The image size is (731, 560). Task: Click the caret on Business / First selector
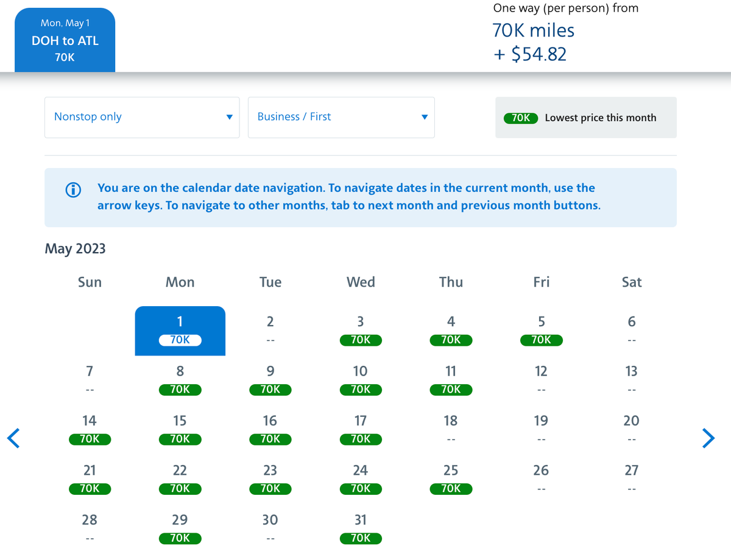point(424,117)
